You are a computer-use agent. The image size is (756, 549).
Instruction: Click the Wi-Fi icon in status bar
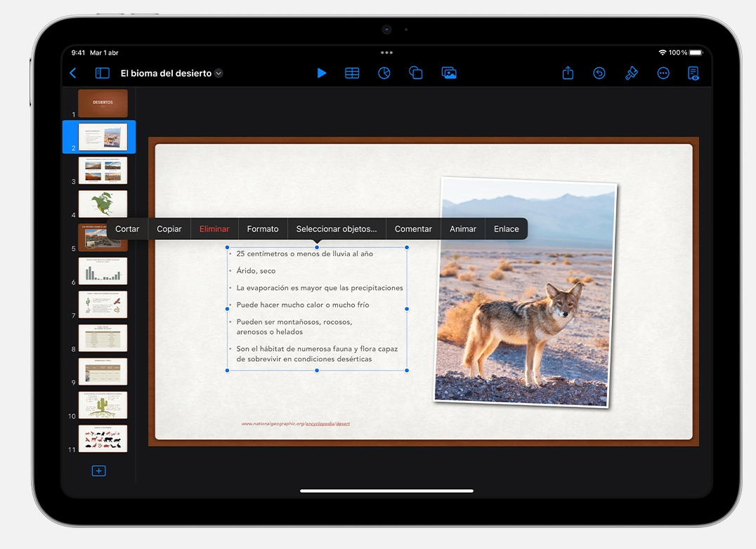[x=663, y=53]
